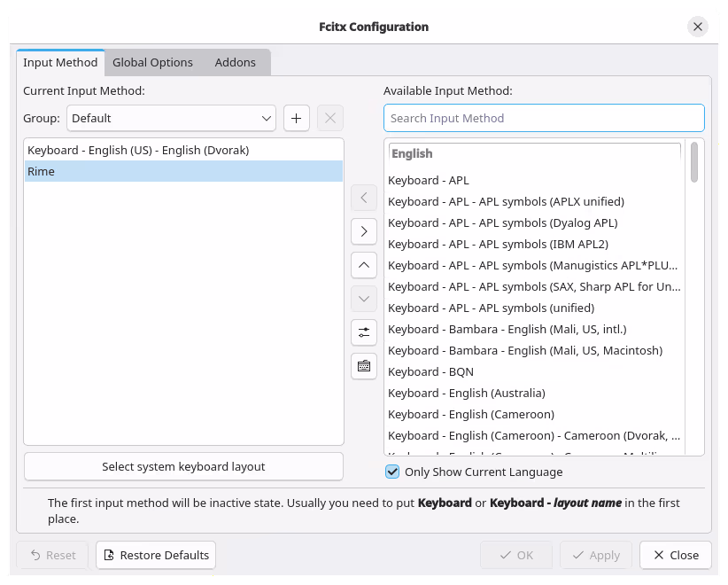728x585 pixels.
Task: Click Select system keyboard layout button
Action: [183, 466]
